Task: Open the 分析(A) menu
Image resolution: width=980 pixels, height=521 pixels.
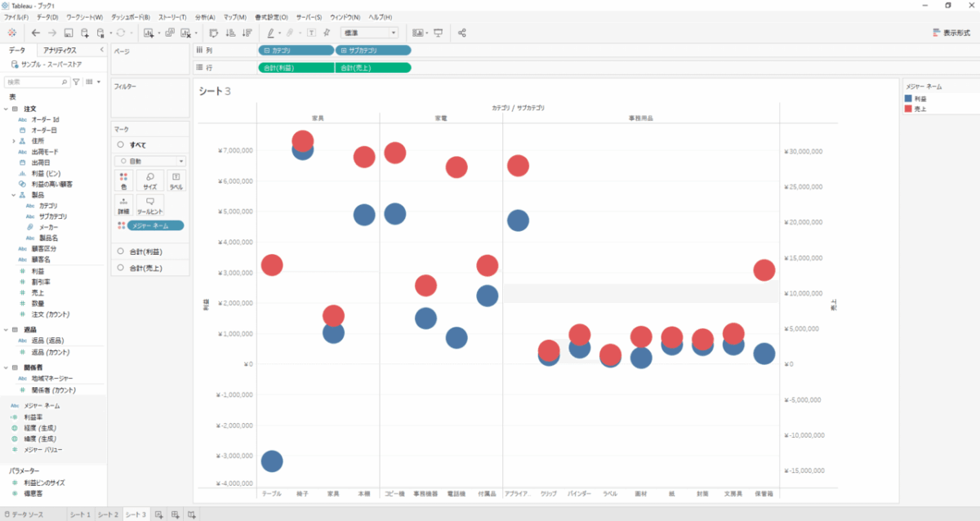Action: pyautogui.click(x=206, y=17)
